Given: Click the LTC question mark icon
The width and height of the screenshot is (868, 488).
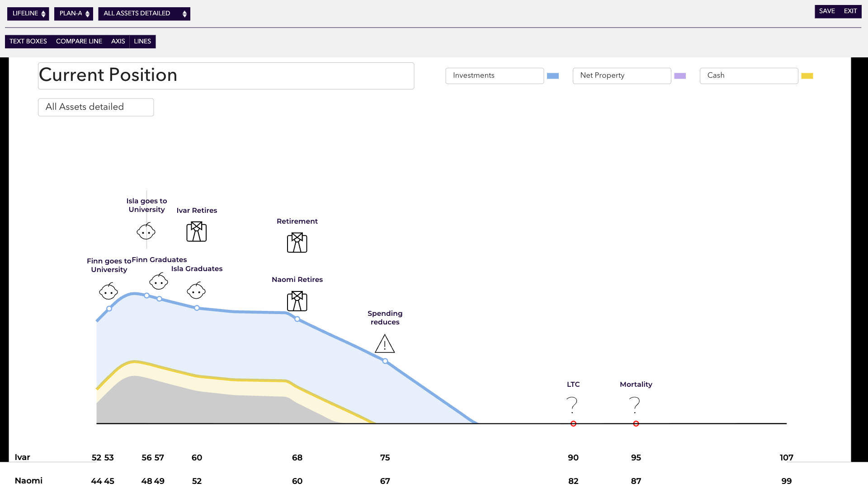Looking at the screenshot, I should [x=572, y=405].
